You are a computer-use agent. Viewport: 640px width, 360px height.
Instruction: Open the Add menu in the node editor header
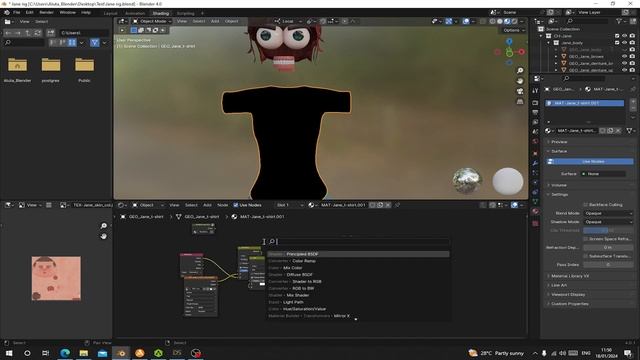pos(207,205)
